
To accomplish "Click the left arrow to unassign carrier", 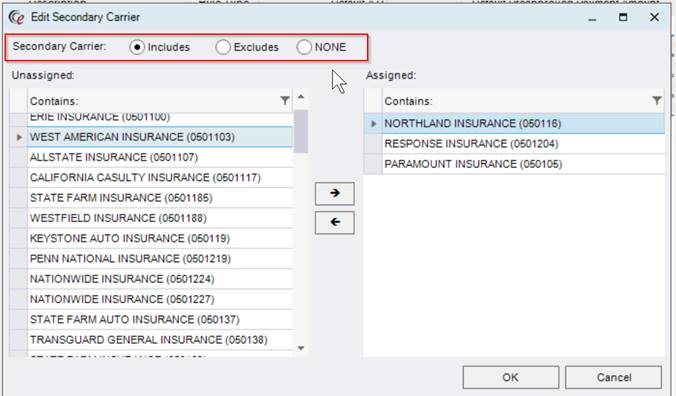I will [x=335, y=222].
